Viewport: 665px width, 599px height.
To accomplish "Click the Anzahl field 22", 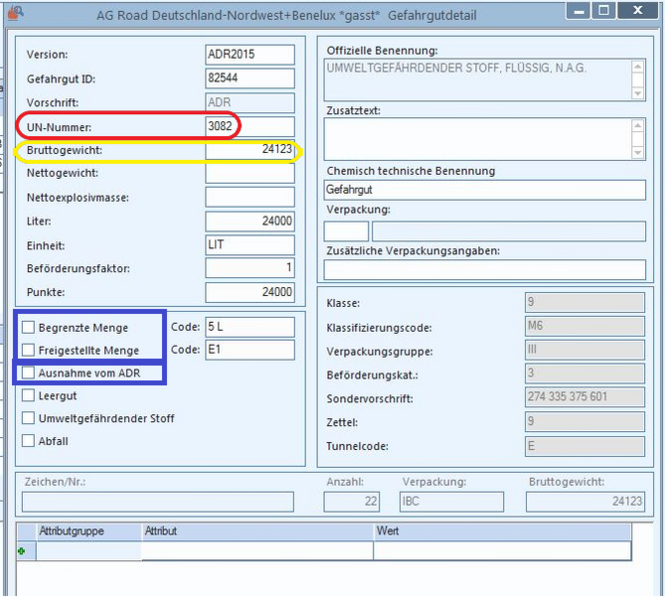I will [x=352, y=502].
